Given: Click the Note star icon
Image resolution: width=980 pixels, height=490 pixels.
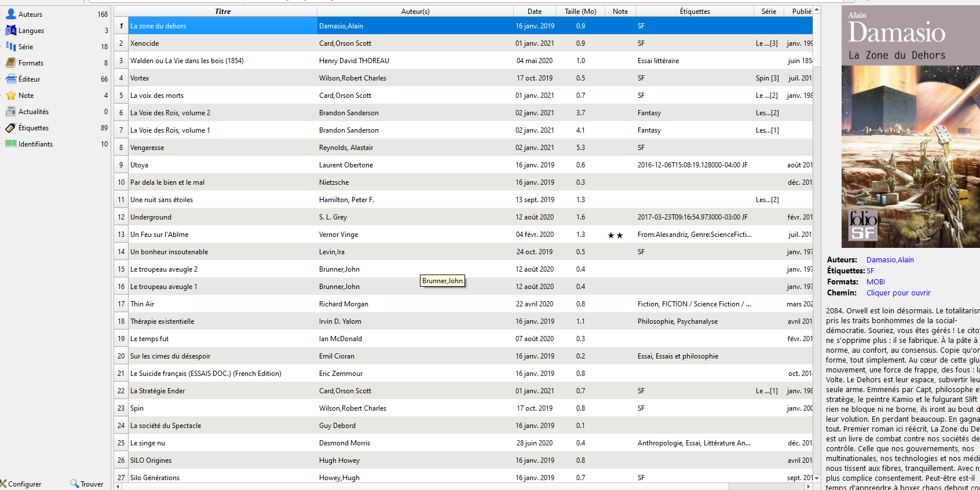Looking at the screenshot, I should [10, 95].
